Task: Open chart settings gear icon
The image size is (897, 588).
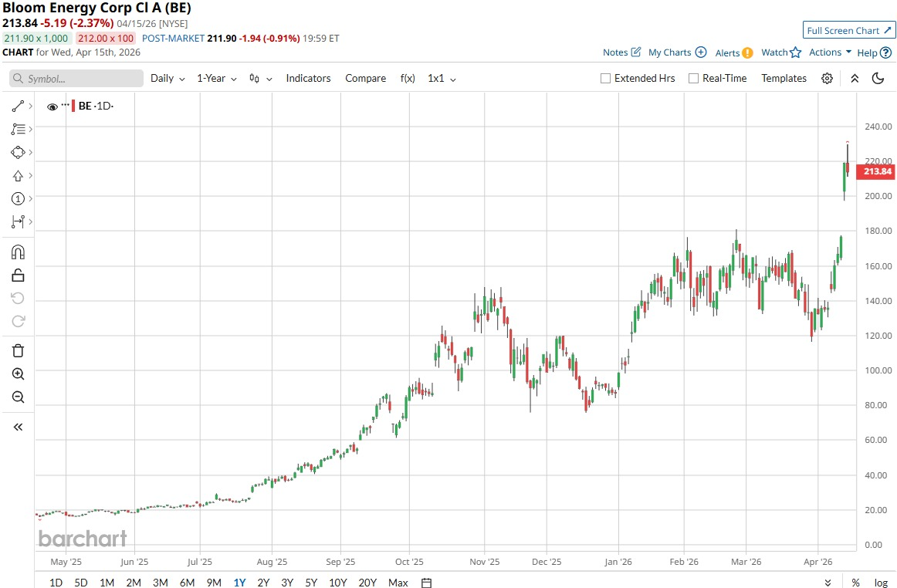Action: pyautogui.click(x=827, y=79)
